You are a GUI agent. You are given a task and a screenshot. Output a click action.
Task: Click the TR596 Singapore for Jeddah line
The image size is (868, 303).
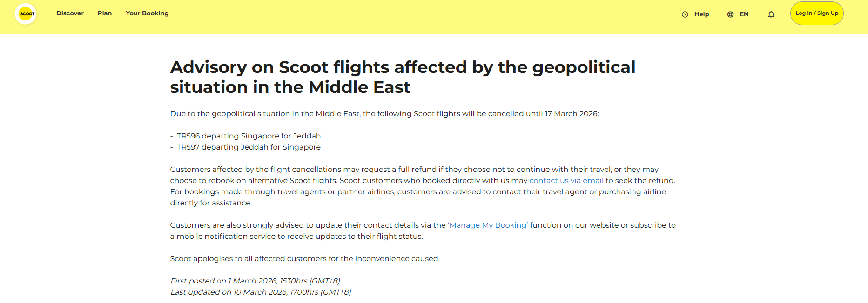pos(249,136)
